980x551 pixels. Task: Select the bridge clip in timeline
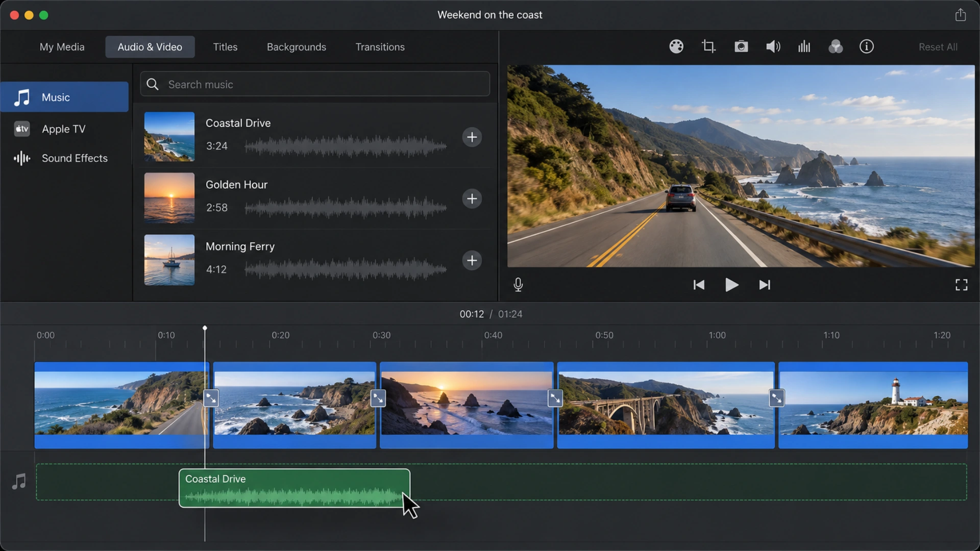666,405
